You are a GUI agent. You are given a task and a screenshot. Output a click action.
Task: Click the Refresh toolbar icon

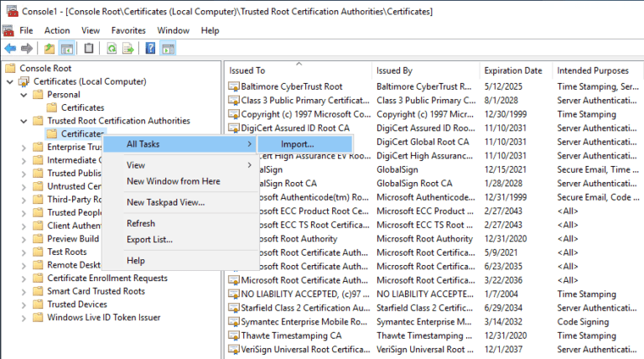[112, 49]
